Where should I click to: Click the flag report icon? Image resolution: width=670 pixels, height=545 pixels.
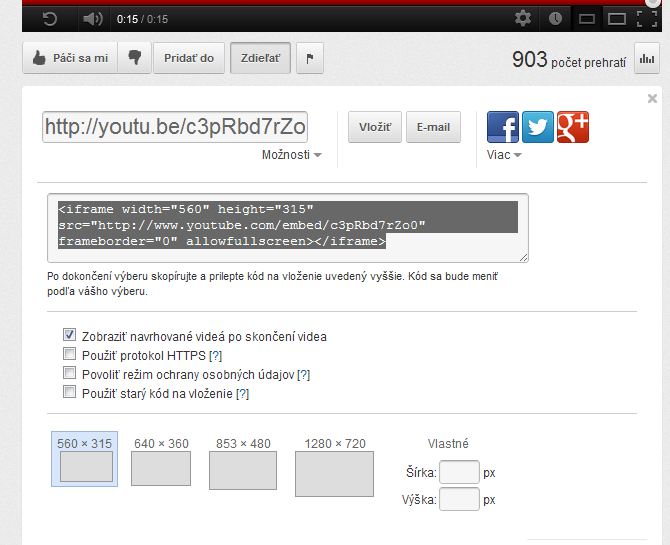tap(310, 58)
